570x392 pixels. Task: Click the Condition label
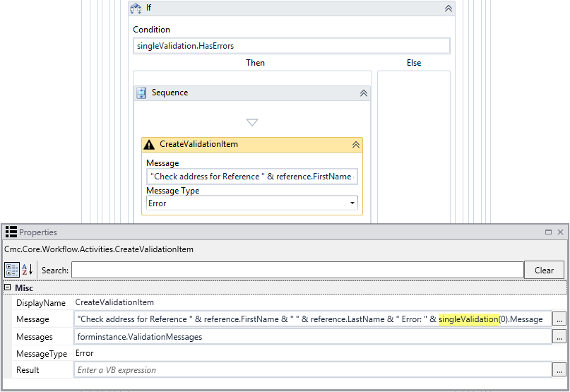pos(151,30)
